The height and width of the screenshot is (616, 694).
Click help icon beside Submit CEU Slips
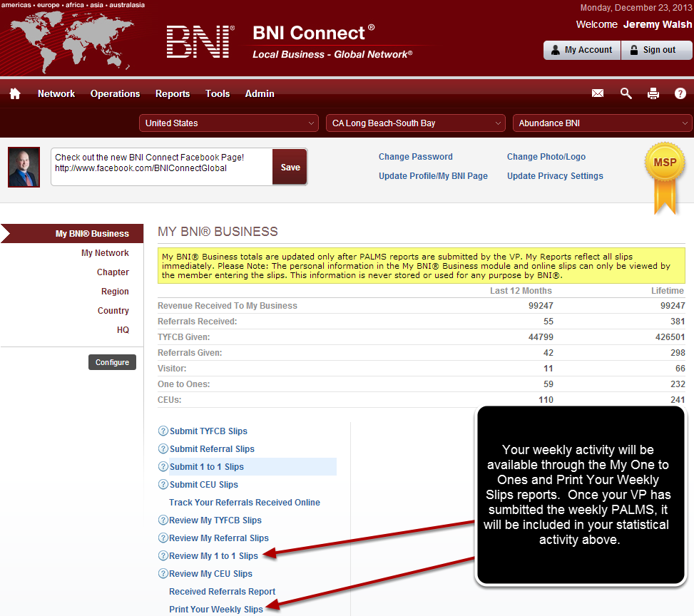point(163,484)
